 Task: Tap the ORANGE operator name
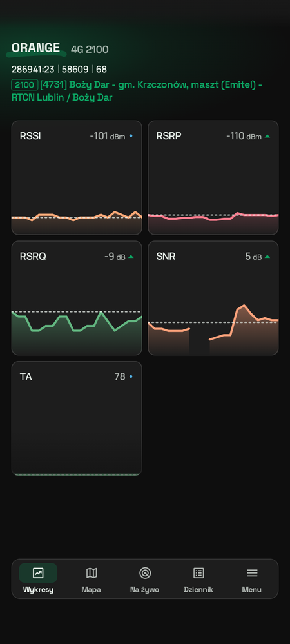pyautogui.click(x=35, y=48)
